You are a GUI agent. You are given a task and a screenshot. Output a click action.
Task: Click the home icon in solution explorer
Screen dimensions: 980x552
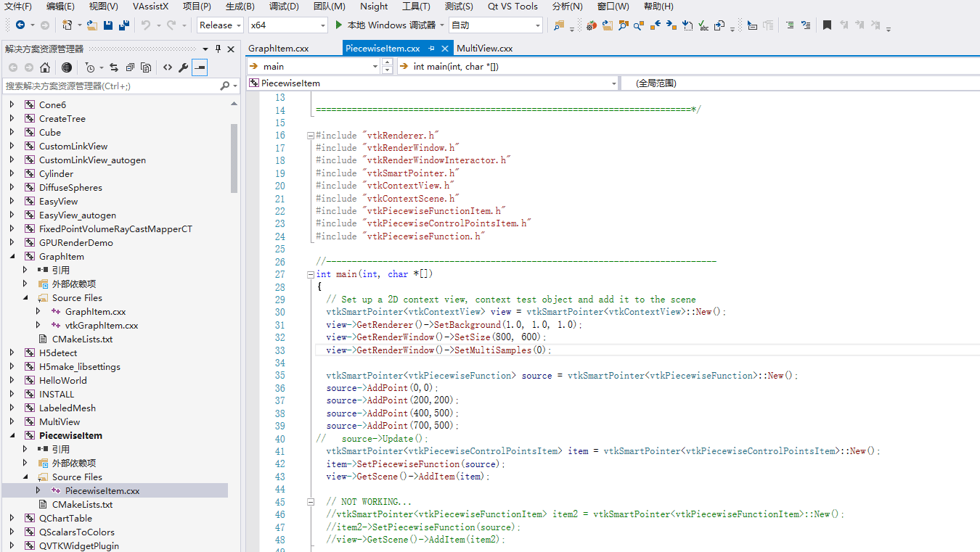[45, 67]
